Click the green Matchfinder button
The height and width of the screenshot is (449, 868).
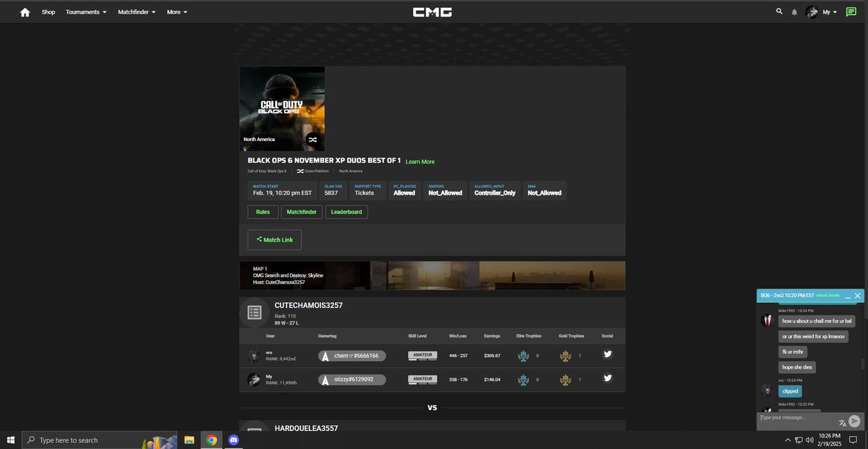[x=302, y=212]
